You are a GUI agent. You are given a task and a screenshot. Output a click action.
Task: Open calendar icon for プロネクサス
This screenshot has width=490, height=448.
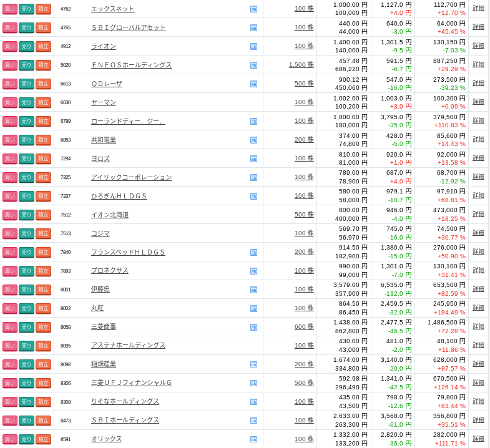[x=254, y=271]
